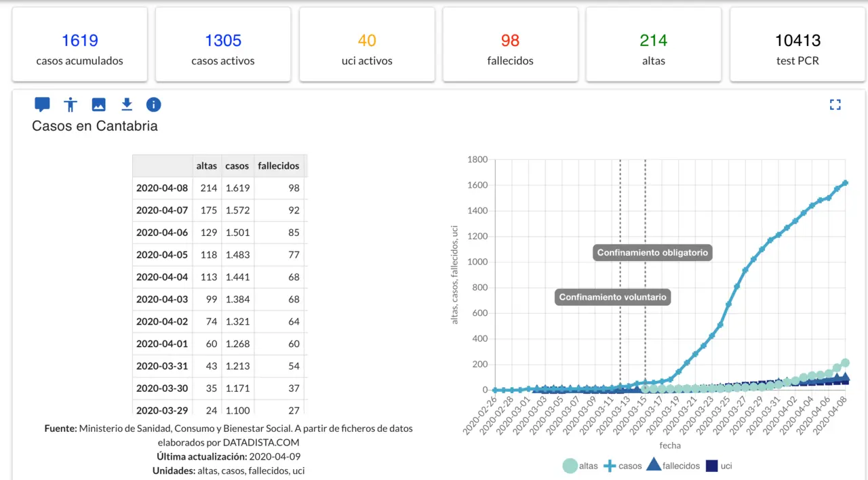Toggle the casos series in the legend

tap(623, 466)
